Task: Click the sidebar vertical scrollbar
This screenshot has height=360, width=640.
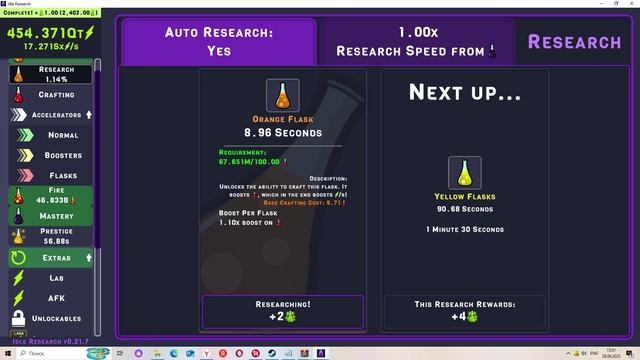Action: 98,197
